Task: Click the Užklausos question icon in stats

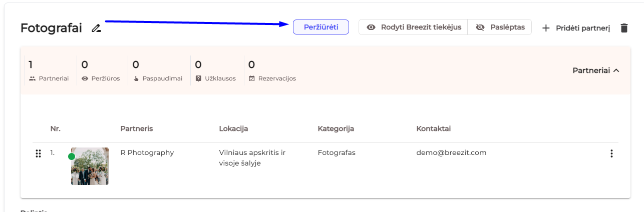Action: coord(198,78)
